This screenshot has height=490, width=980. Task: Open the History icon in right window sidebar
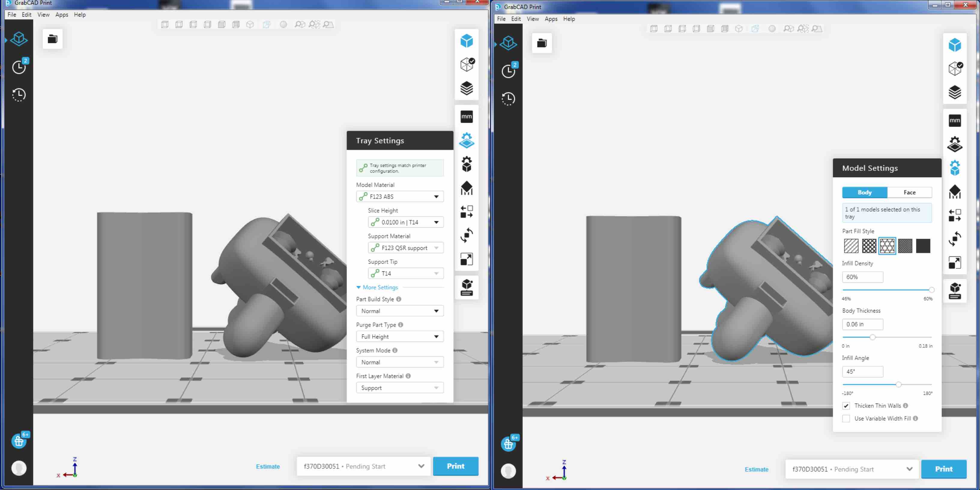(x=508, y=99)
